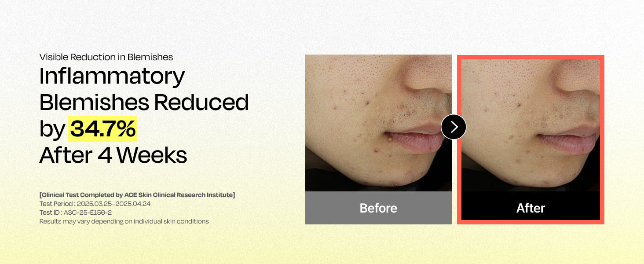The height and width of the screenshot is (264, 644).
Task: Select the gray Before label bar
Action: pos(378,208)
